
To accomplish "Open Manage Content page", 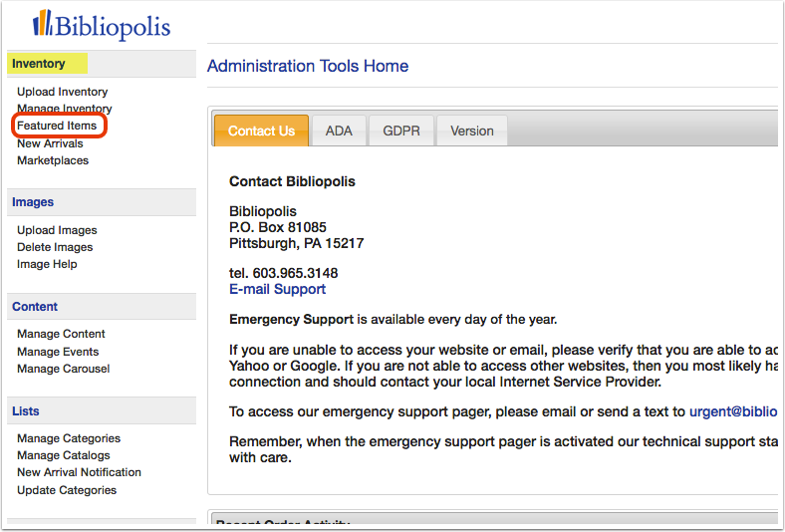I will [x=61, y=334].
